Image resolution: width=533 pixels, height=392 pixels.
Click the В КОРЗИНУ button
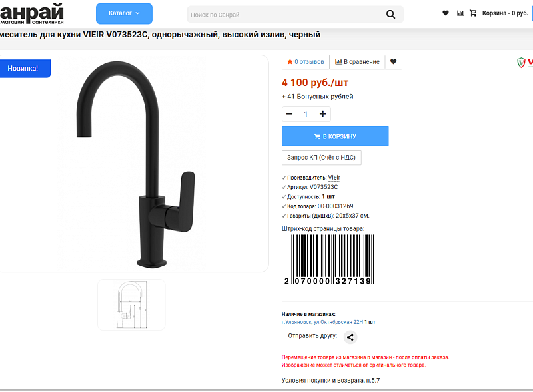click(335, 136)
